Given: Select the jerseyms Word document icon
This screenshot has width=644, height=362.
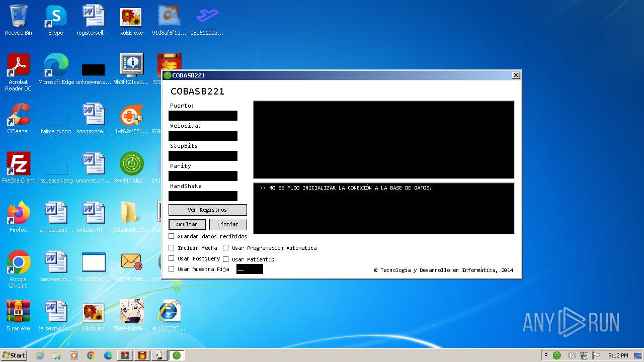Looking at the screenshot, I should click(x=56, y=316).
